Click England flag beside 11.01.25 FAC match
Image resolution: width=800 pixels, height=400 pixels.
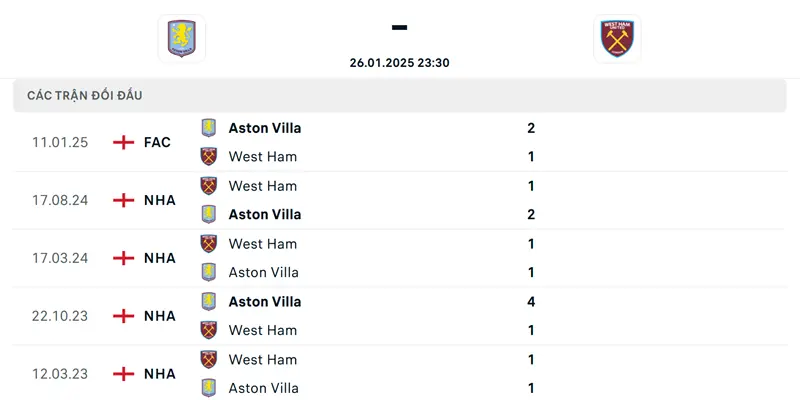pos(123,142)
